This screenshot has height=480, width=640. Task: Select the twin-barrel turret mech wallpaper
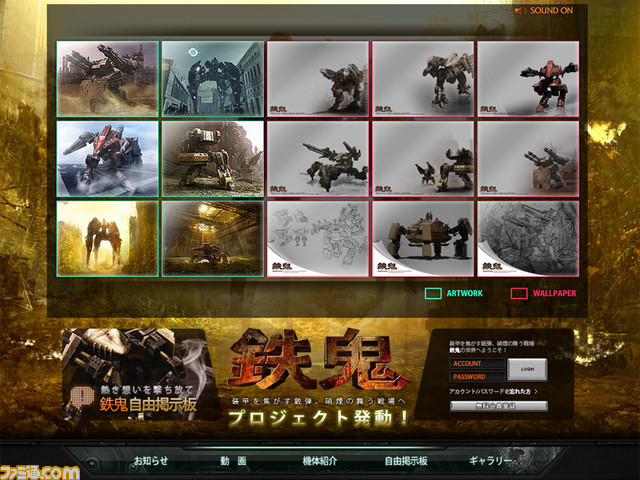click(x=528, y=159)
